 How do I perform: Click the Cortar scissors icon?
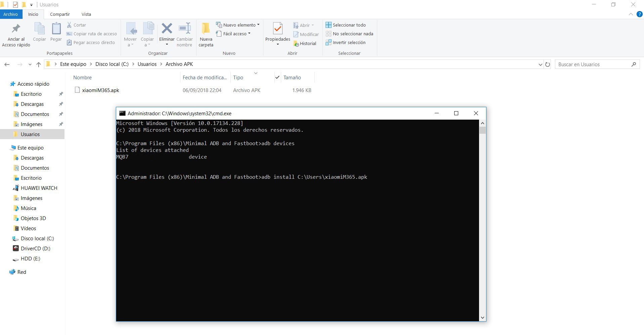coord(69,25)
